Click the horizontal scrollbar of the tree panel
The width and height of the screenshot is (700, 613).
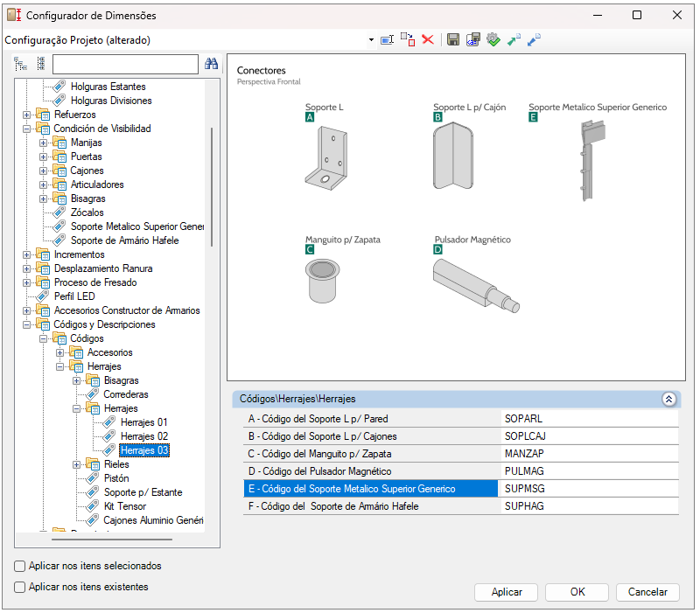pos(112,540)
